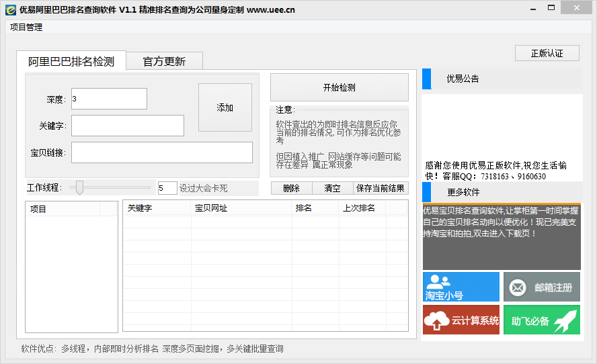
Task: Click the 正版认证 button
Action: 547,53
